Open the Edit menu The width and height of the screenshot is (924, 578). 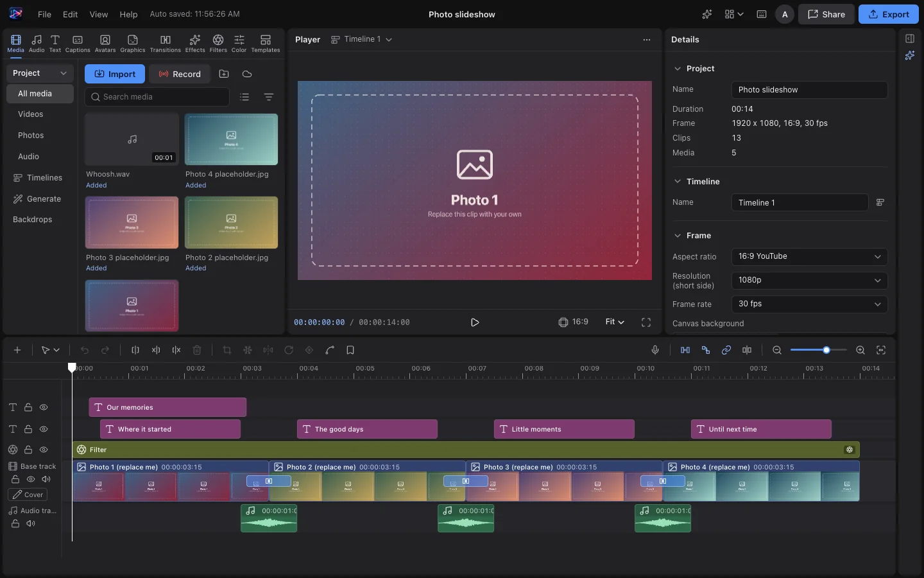[x=70, y=14]
